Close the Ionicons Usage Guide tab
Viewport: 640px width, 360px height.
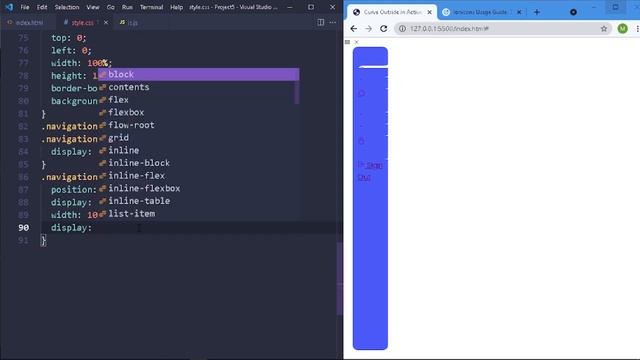(x=519, y=12)
